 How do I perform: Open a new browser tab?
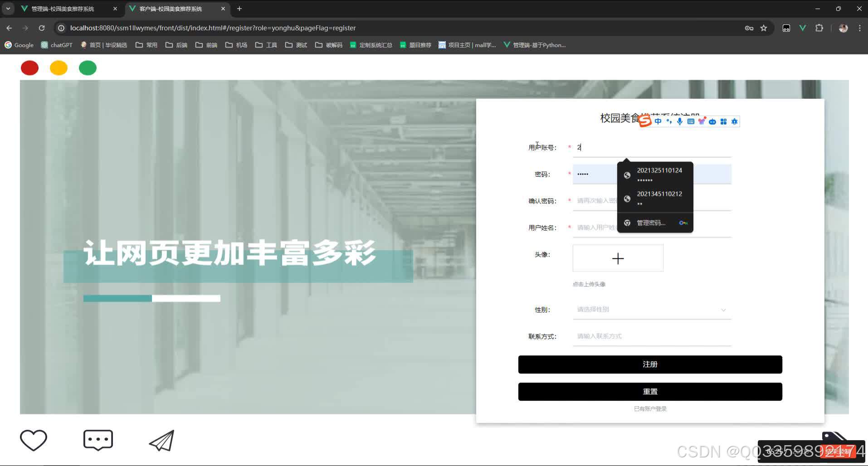(x=239, y=9)
